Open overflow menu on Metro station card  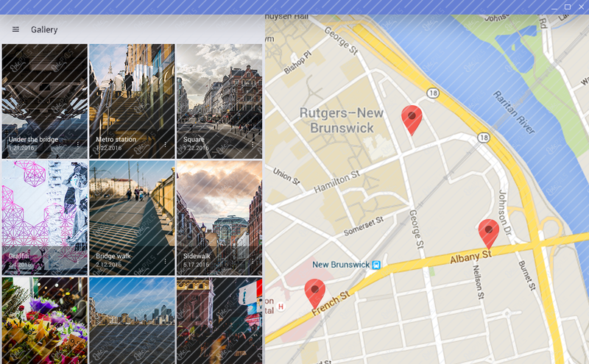pos(165,144)
